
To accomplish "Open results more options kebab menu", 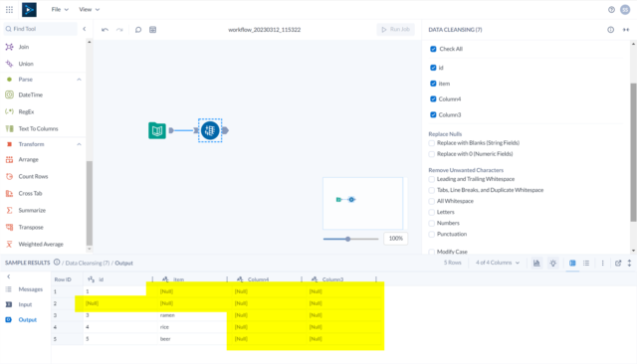I will 602,263.
